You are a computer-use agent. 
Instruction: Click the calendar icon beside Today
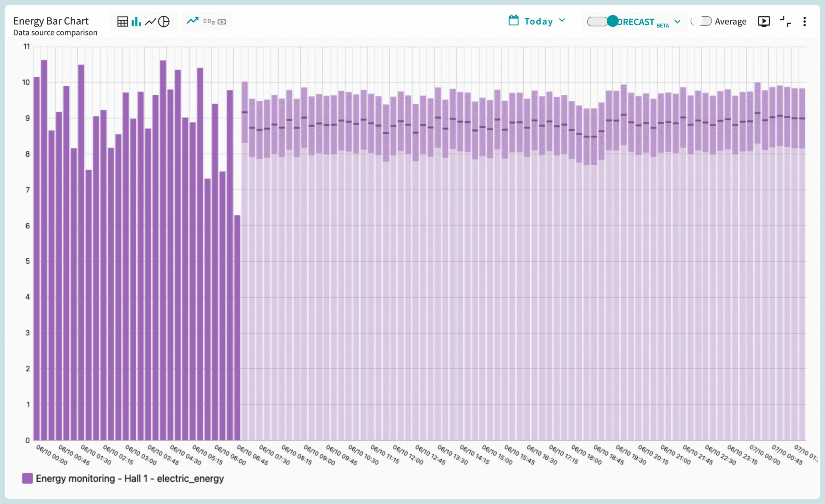[514, 21]
